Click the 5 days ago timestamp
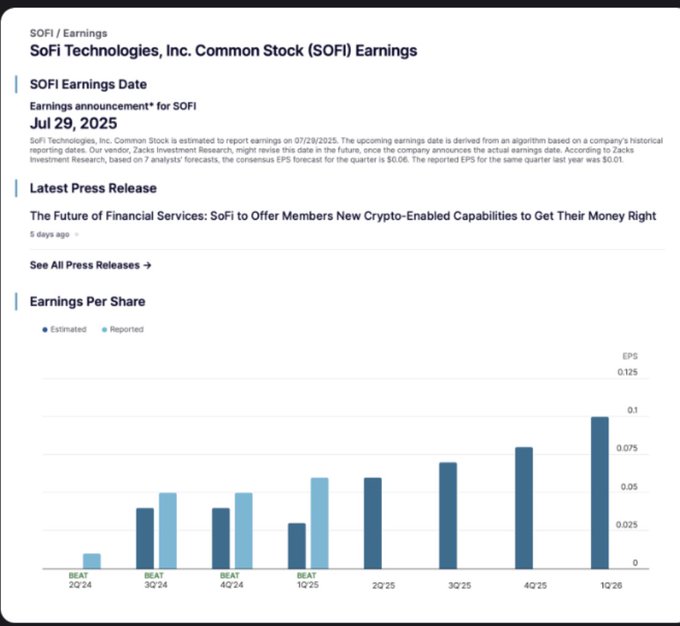 tap(49, 234)
